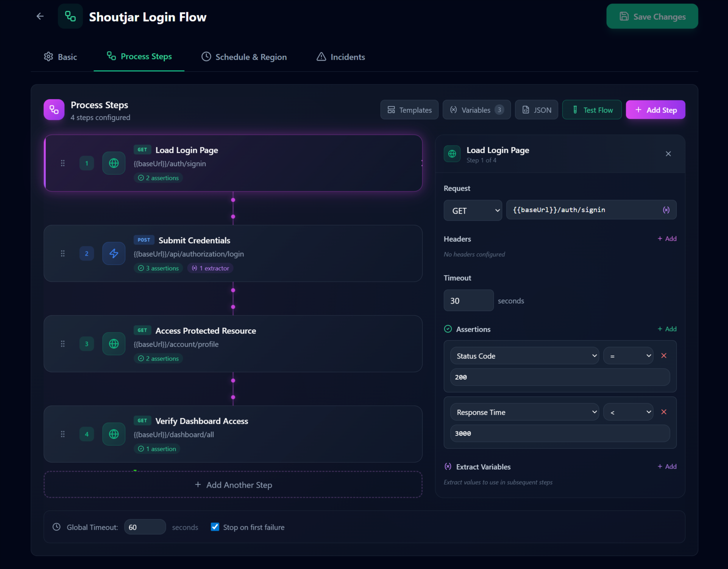The image size is (728, 569).
Task: Open the less-than operator dropdown
Action: (628, 412)
